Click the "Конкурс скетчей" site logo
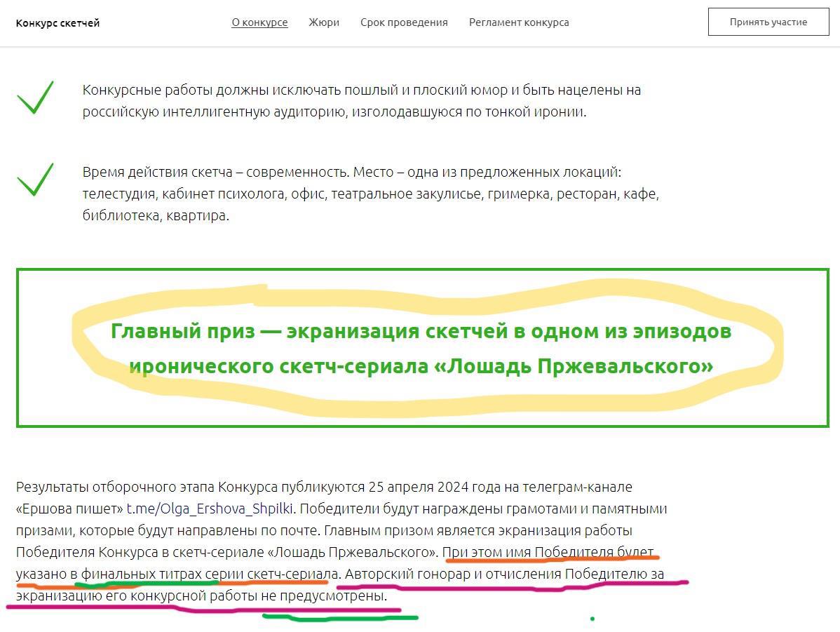Image resolution: width=840 pixels, height=632 pixels. click(58, 23)
